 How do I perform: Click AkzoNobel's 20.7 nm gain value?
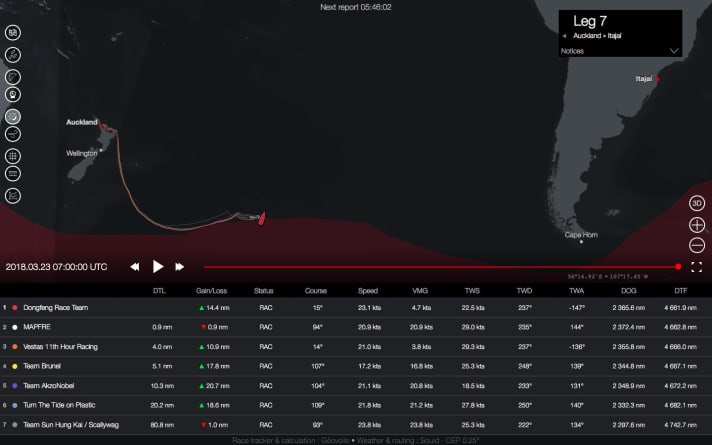[214, 386]
